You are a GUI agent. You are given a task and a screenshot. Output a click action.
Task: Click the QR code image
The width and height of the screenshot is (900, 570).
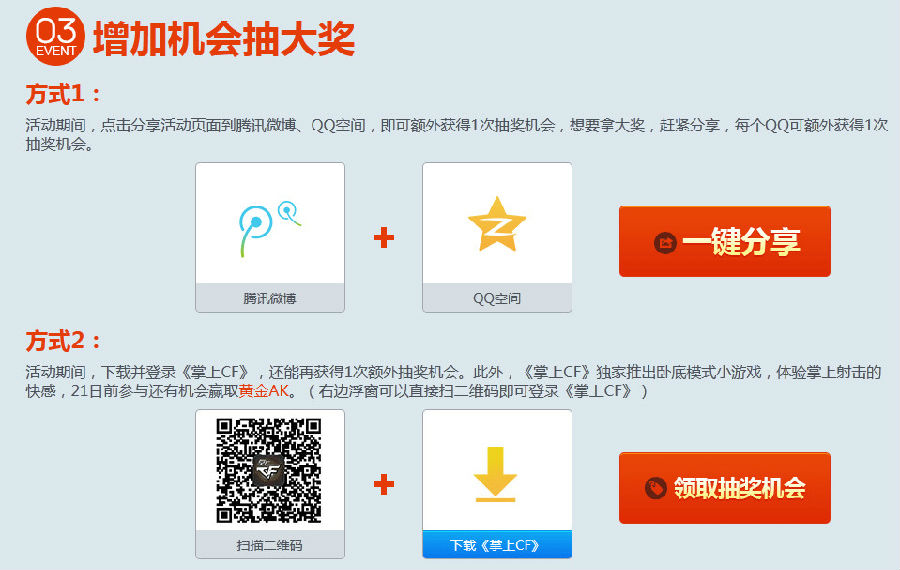click(x=269, y=471)
